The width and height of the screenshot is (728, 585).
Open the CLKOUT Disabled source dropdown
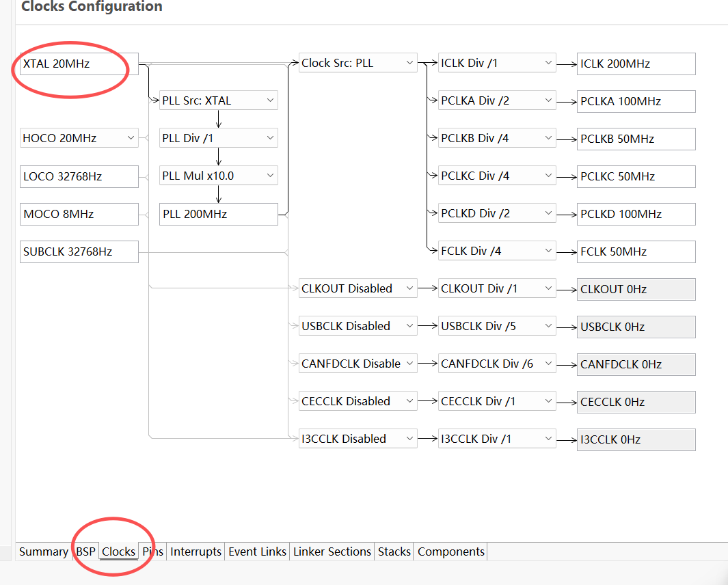pyautogui.click(x=358, y=289)
